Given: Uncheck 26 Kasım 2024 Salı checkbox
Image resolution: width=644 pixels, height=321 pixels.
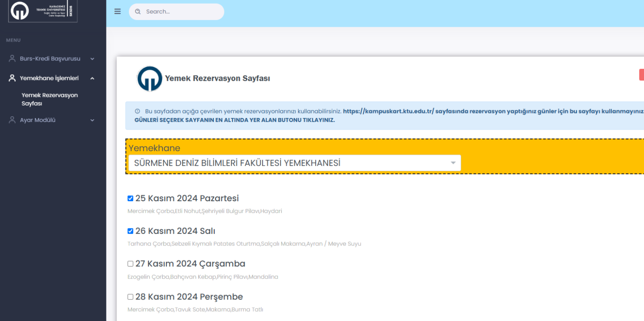Looking at the screenshot, I should [131, 231].
